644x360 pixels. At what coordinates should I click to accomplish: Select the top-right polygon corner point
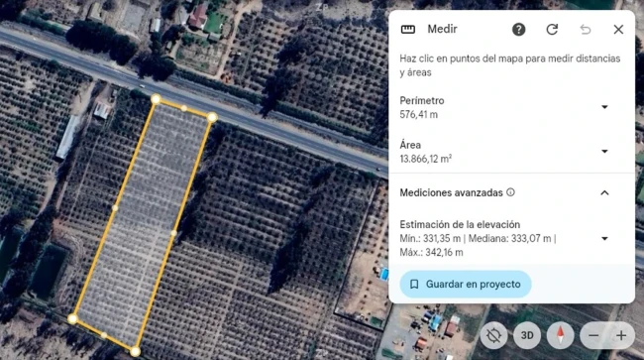coord(212,118)
